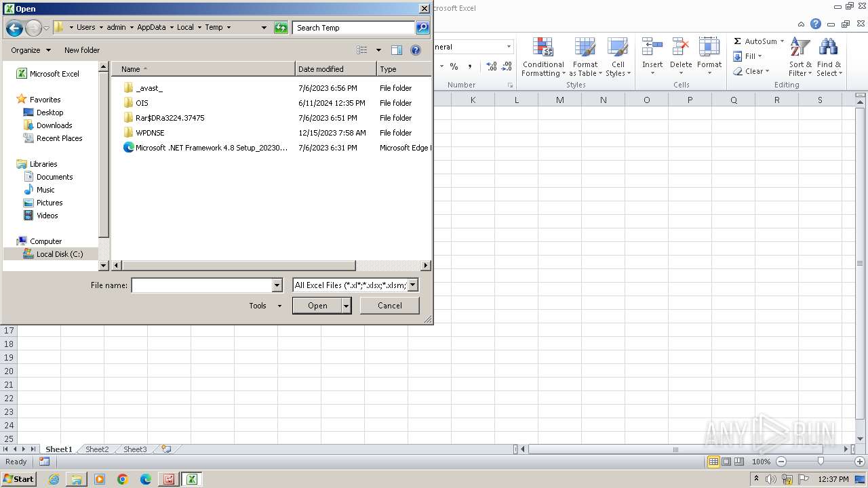Screen dimensions: 868x488
Task: Select Recent Places in navigation pane
Action: (59, 138)
